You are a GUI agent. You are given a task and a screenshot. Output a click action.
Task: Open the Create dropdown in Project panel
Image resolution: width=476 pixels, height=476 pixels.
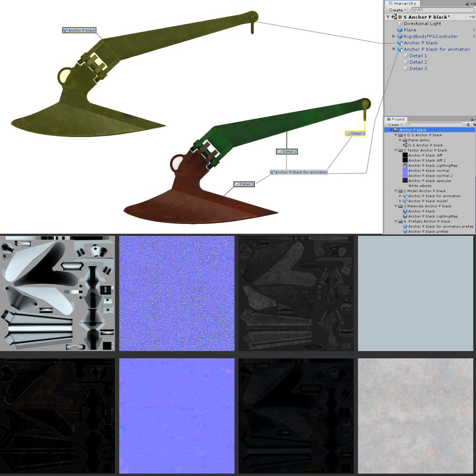pyautogui.click(x=394, y=124)
